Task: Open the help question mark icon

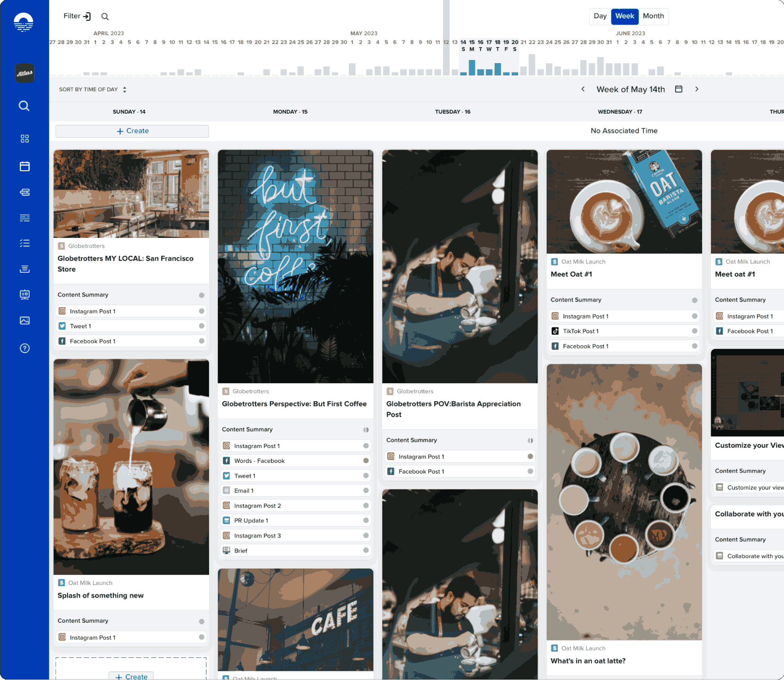Action: (x=25, y=348)
